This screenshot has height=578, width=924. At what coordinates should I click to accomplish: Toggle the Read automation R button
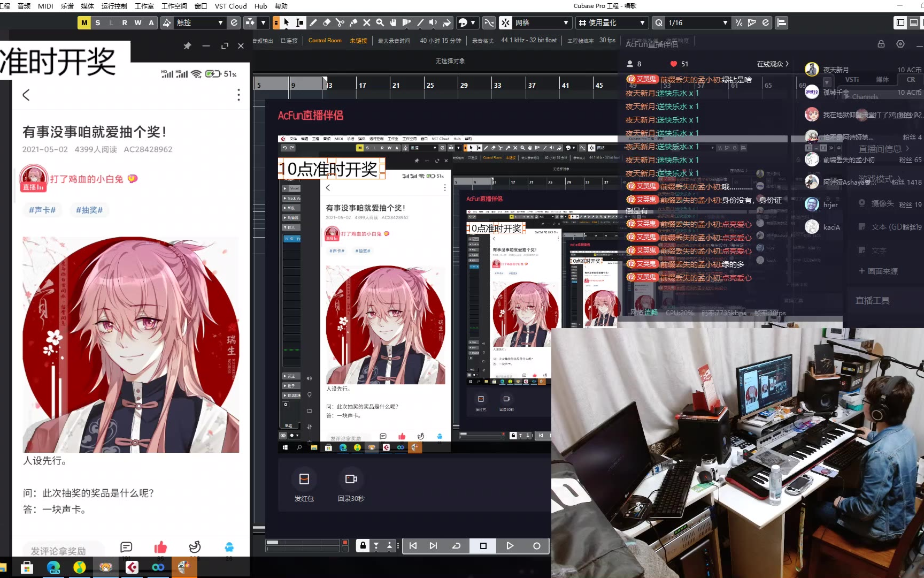coord(125,22)
